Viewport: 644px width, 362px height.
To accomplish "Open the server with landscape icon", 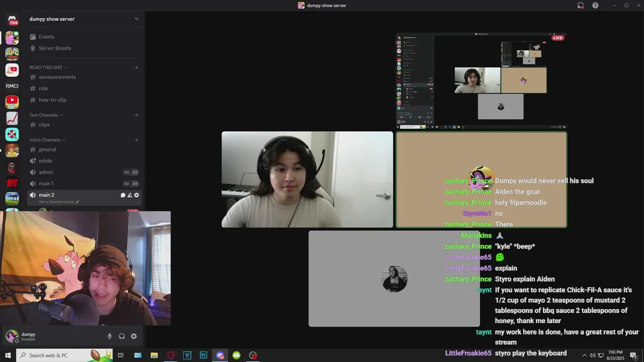I will pyautogui.click(x=12, y=198).
